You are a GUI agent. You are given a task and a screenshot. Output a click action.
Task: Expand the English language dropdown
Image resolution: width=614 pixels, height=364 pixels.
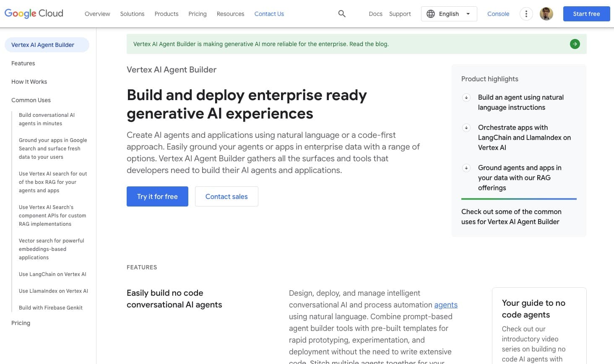449,14
